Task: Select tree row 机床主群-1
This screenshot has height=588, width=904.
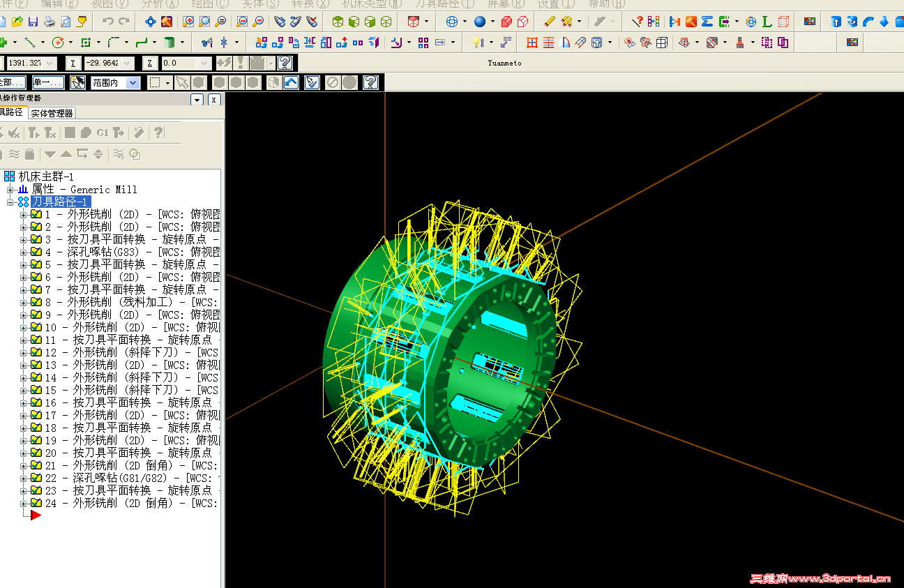Action: [46, 176]
